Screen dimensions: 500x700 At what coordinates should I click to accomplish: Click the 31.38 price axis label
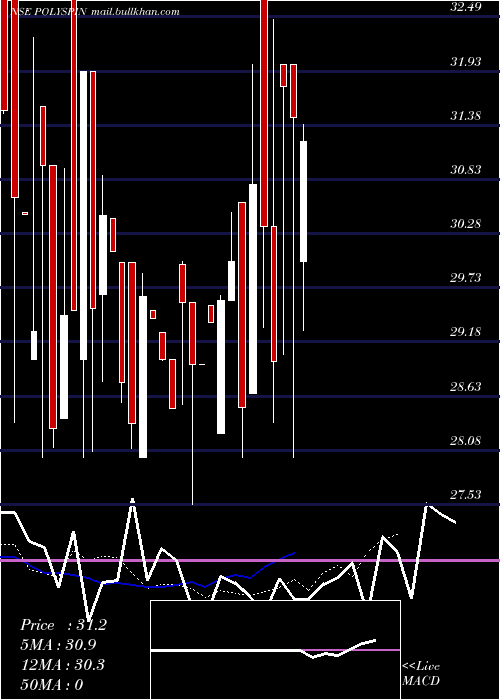pos(466,116)
